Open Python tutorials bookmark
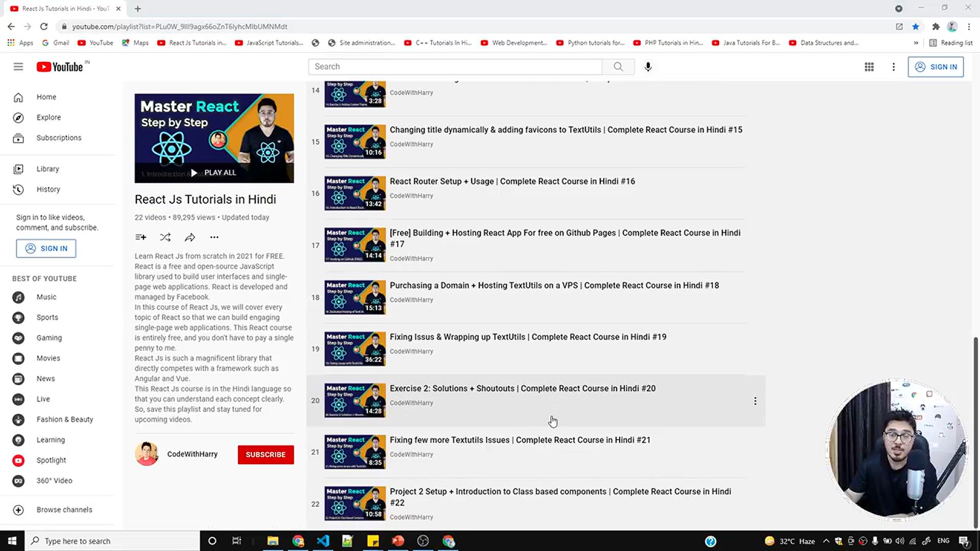The height and width of the screenshot is (551, 980). pos(590,43)
